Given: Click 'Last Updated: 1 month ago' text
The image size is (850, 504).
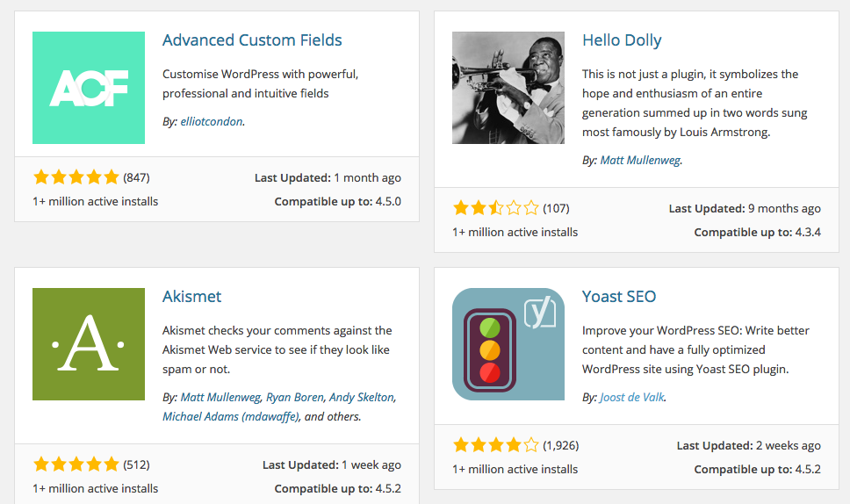Looking at the screenshot, I should tap(328, 177).
